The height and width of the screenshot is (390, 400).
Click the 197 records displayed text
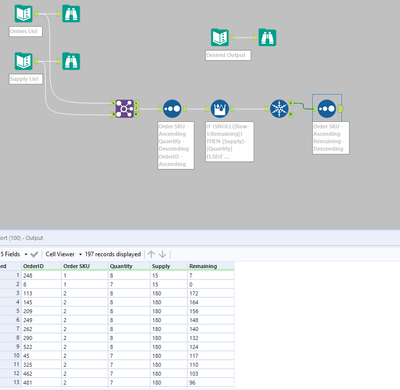coord(113,254)
